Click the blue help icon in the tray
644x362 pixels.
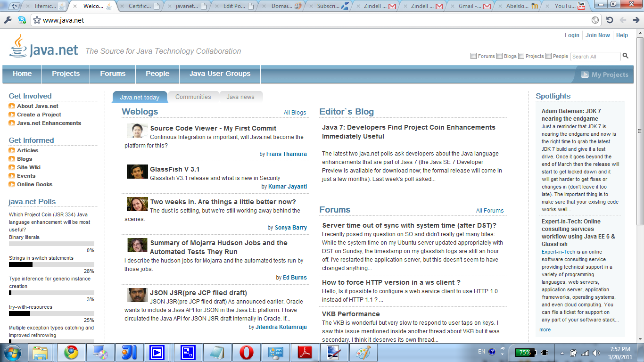492,352
